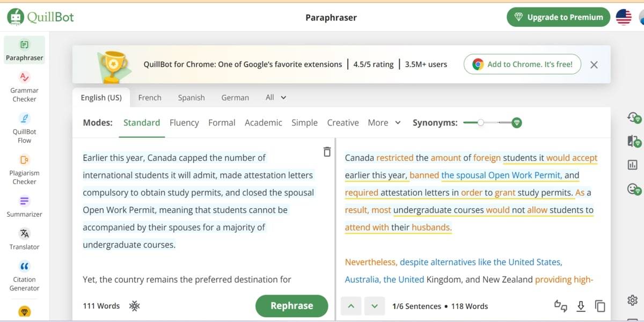Viewport: 644px width, 322px height.
Task: Switch to the French language tab
Action: point(150,97)
